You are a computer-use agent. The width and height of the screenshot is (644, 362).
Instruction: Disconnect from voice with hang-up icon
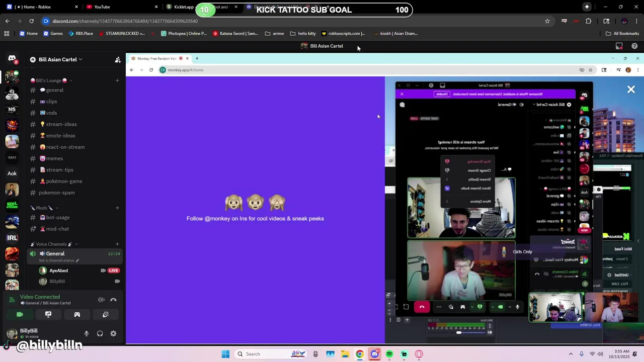[x=113, y=300]
